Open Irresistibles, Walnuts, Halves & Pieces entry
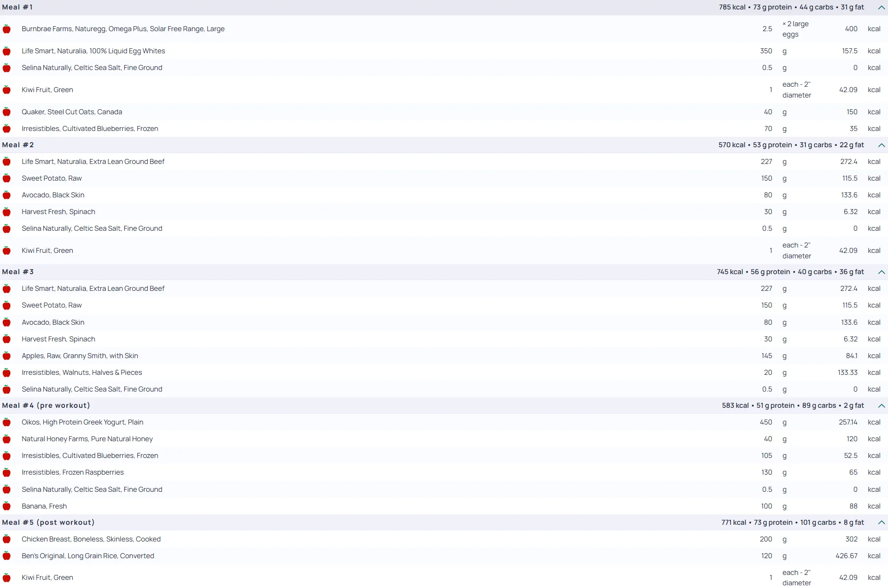 pyautogui.click(x=82, y=373)
